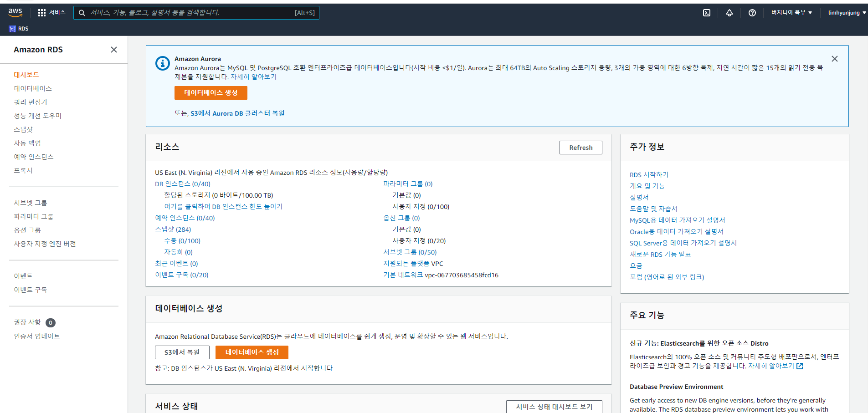Open 이벤트 in the sidebar
Image resolution: width=868 pixels, height=413 pixels.
point(23,276)
